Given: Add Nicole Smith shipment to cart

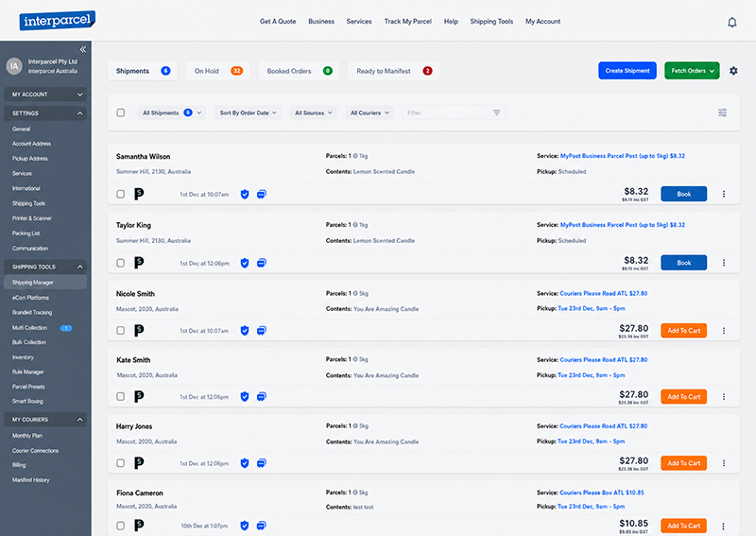Looking at the screenshot, I should coord(683,331).
